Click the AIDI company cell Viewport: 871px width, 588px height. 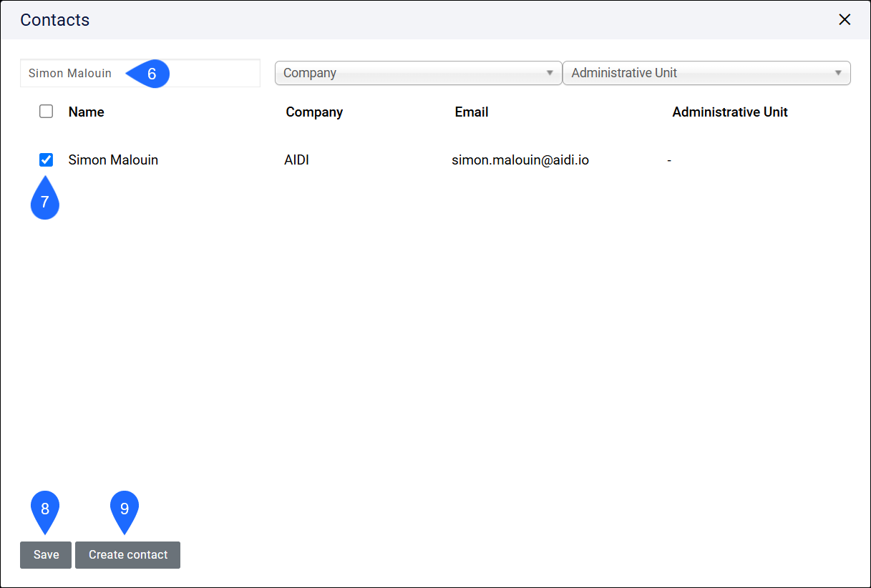(x=296, y=160)
